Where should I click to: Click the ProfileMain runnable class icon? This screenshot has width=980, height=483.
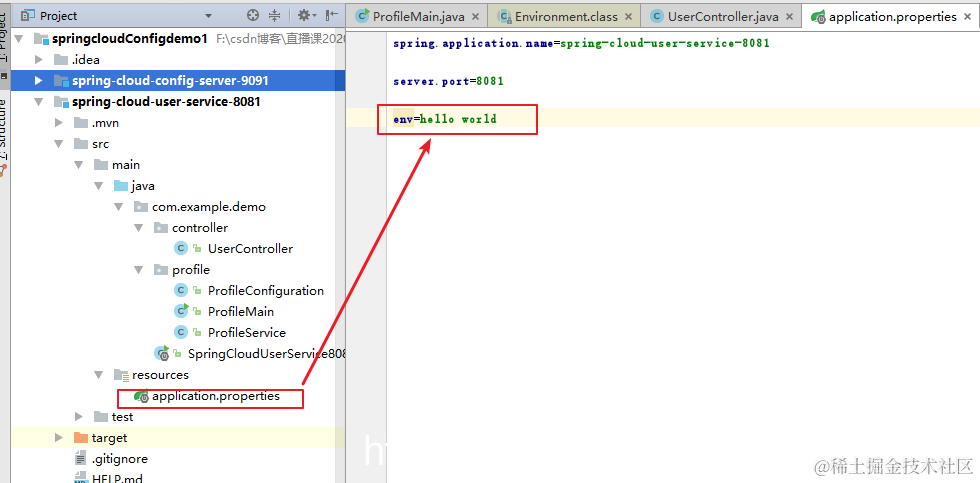[181, 311]
